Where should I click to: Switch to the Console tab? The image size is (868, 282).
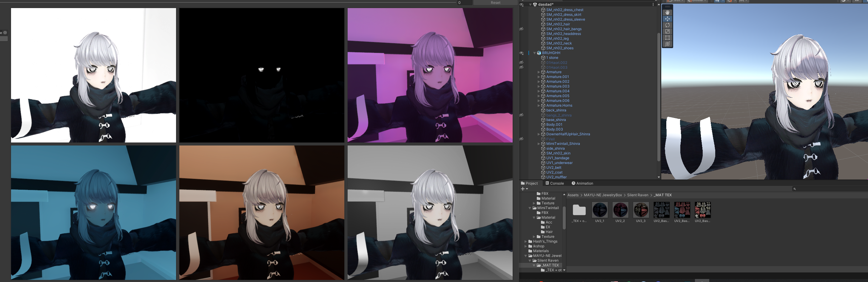click(x=555, y=183)
